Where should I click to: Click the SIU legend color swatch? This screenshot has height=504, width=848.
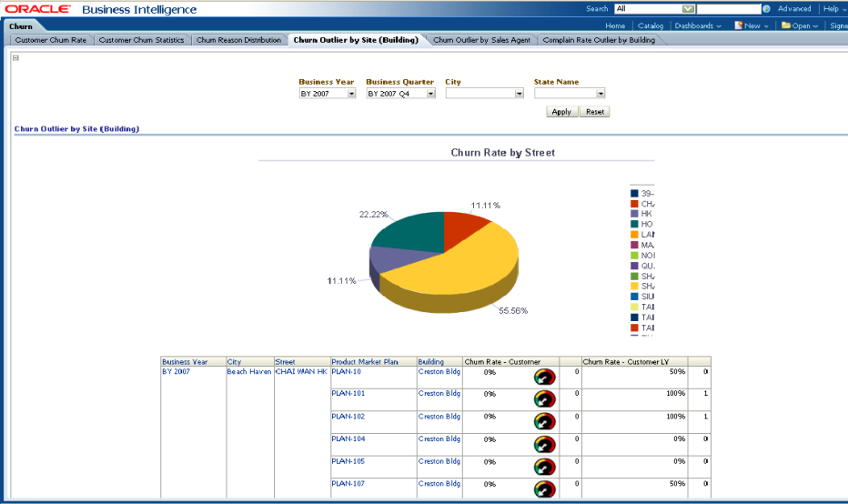pyautogui.click(x=634, y=297)
